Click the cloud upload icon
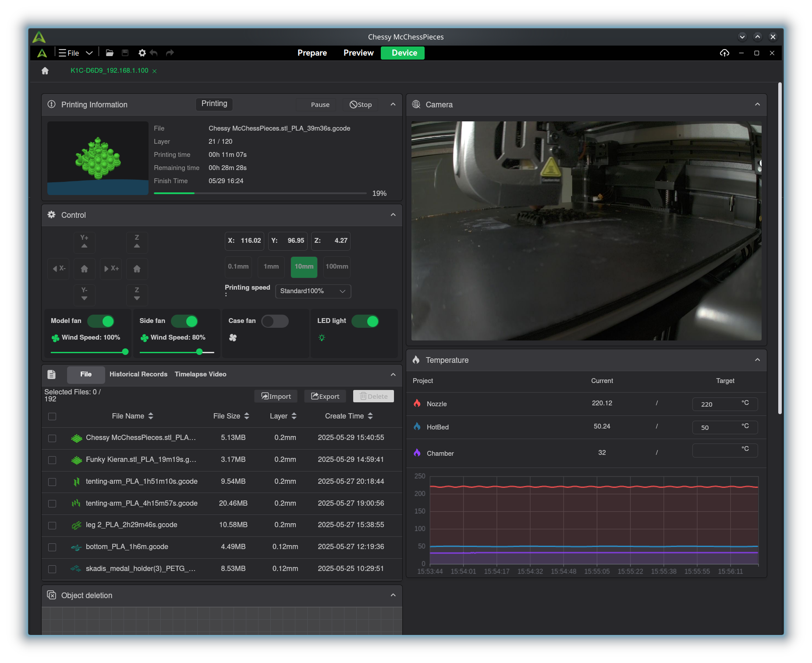 (724, 53)
